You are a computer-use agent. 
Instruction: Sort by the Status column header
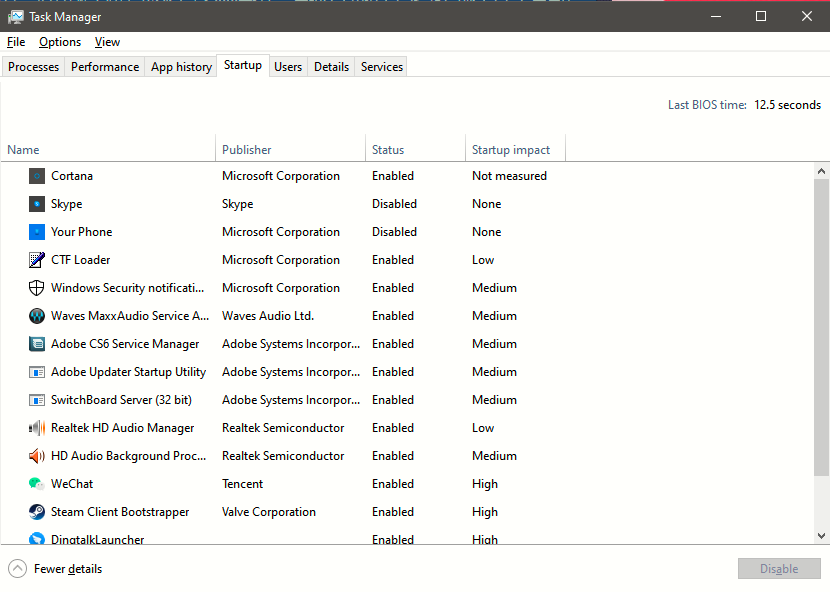416,149
